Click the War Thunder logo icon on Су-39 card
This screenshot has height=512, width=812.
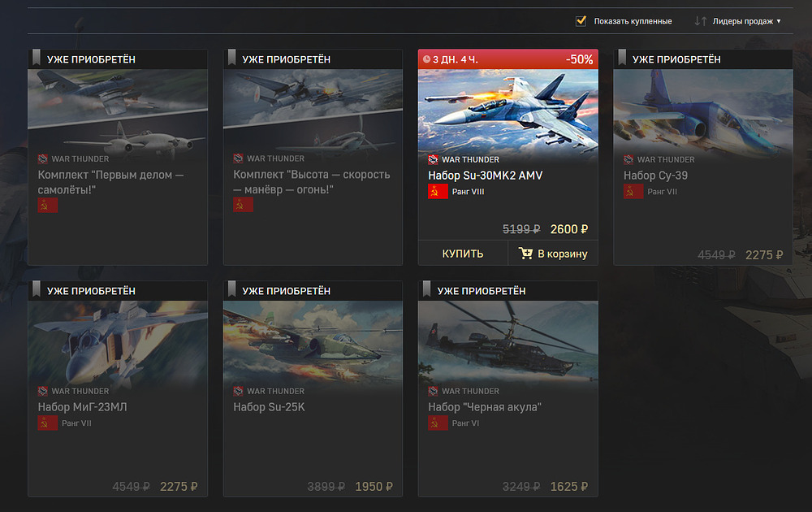[x=628, y=159]
